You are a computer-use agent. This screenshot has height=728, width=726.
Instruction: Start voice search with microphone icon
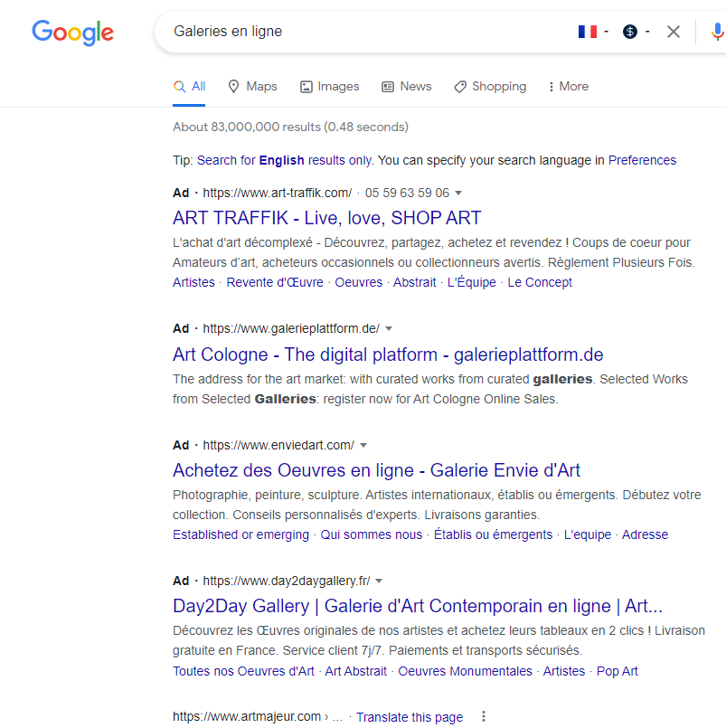[717, 32]
